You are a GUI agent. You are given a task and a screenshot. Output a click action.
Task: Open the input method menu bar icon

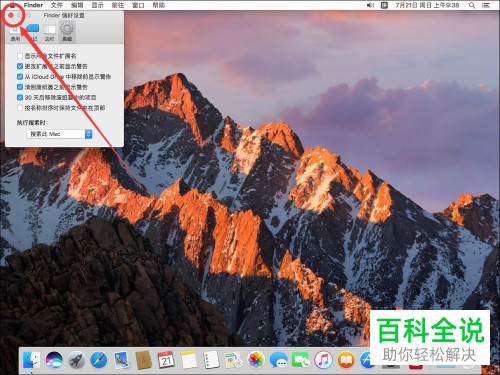pos(384,5)
